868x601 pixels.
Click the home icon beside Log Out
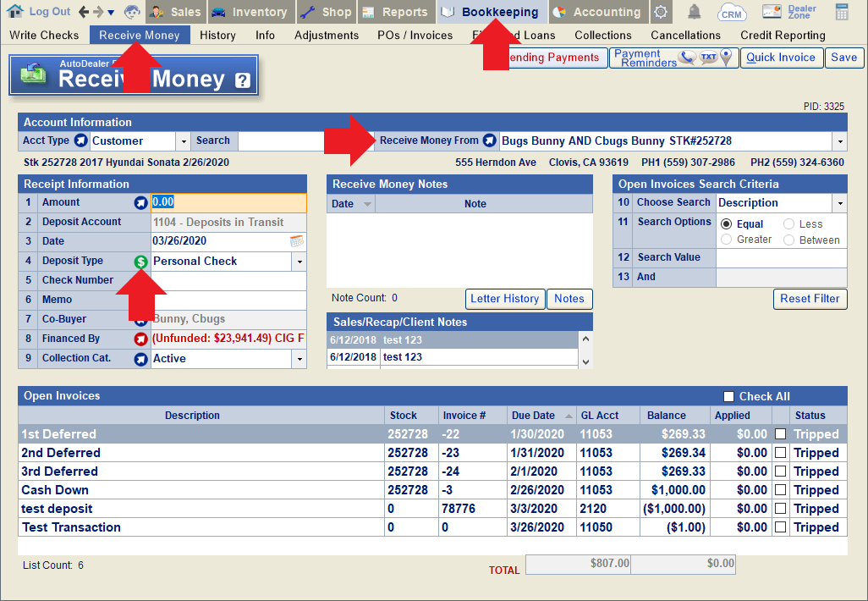point(15,11)
